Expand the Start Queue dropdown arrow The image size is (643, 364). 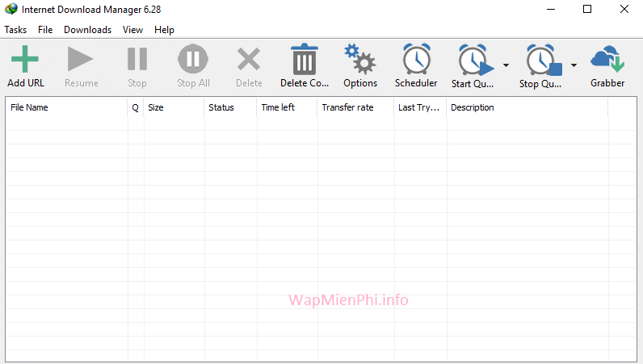[x=506, y=65]
